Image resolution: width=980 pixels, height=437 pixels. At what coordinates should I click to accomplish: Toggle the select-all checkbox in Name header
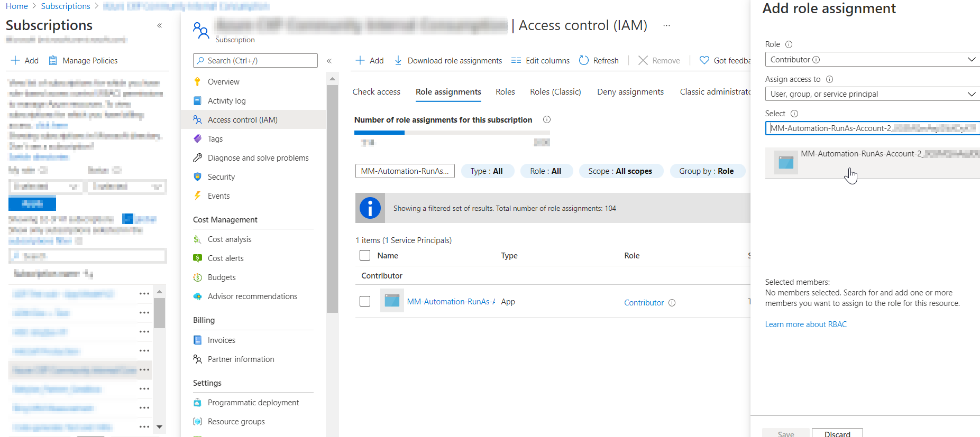tap(365, 255)
